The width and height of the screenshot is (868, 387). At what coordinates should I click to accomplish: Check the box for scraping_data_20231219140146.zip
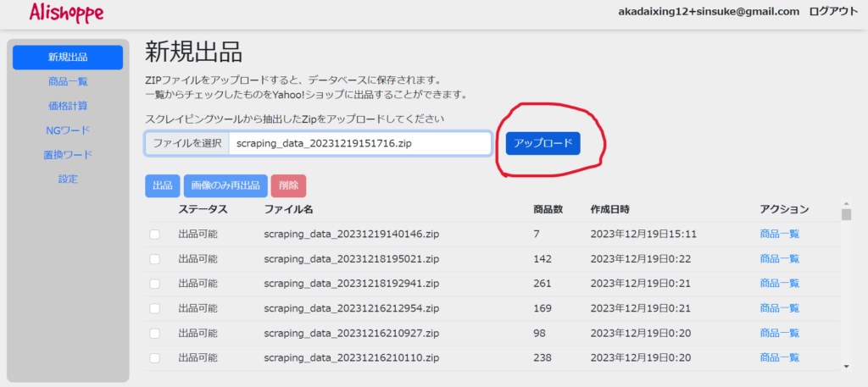coord(154,235)
